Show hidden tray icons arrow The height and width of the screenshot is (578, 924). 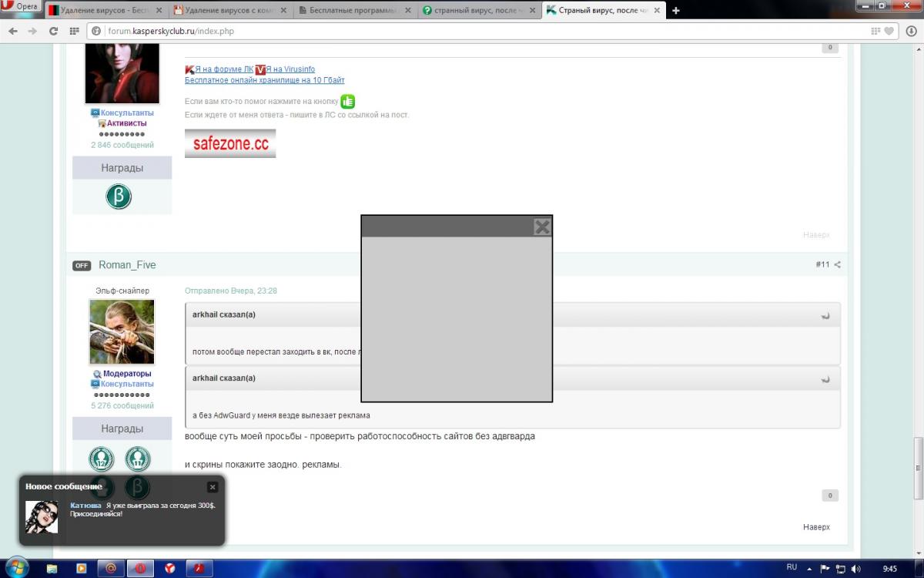[810, 569]
